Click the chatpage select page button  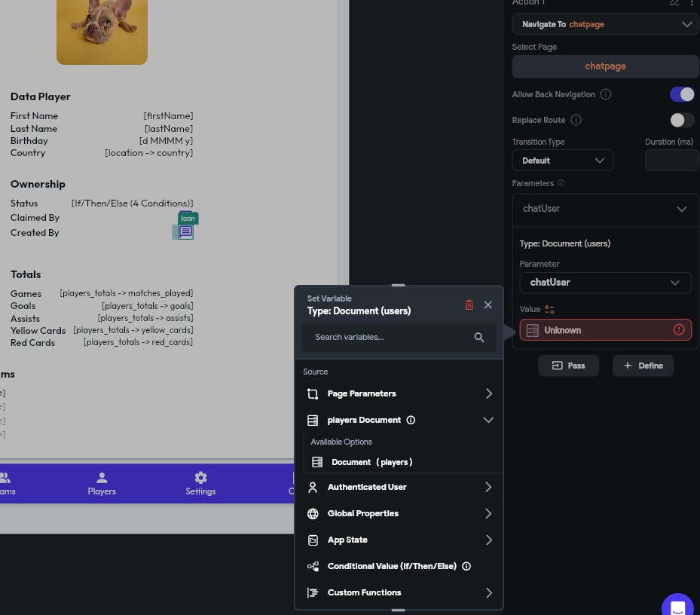tap(606, 66)
